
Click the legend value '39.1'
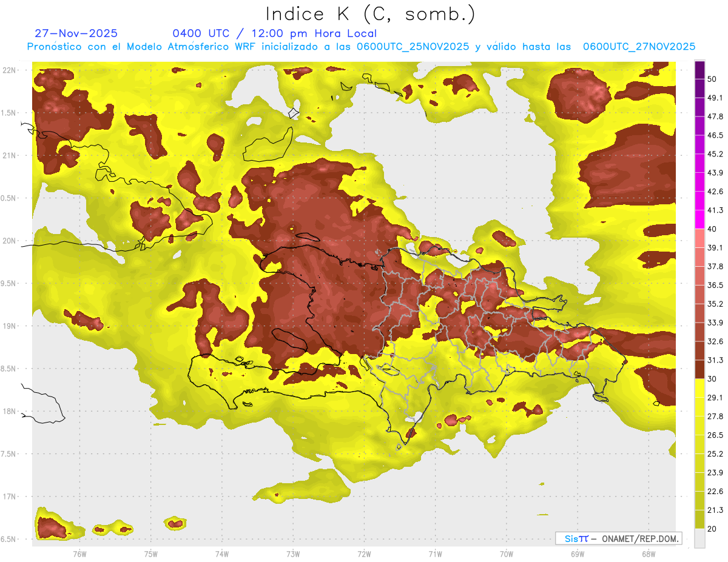click(x=715, y=247)
